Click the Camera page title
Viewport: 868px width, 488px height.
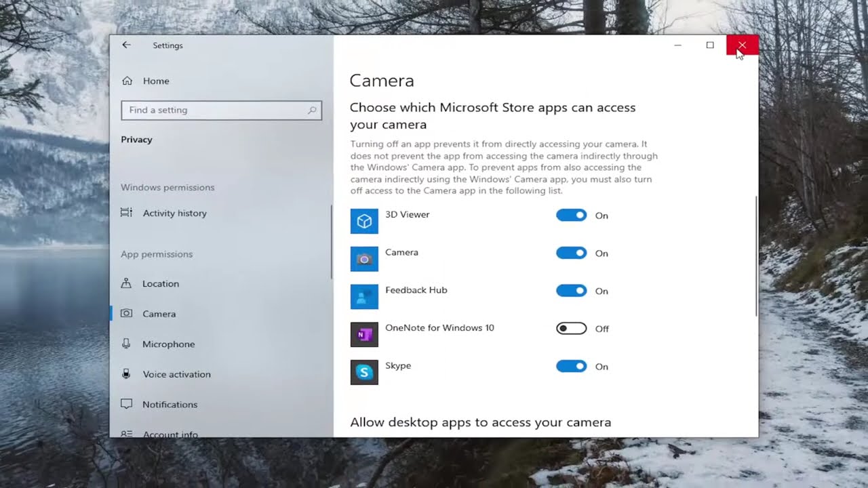381,81
